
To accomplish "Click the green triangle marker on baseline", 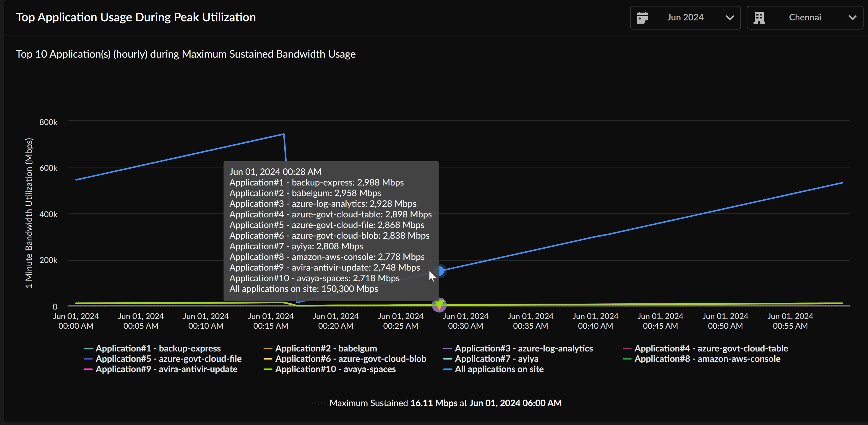I will (x=439, y=305).
